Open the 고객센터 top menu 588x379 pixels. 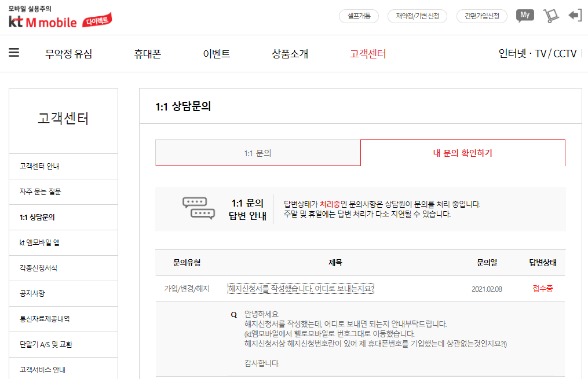tap(368, 54)
